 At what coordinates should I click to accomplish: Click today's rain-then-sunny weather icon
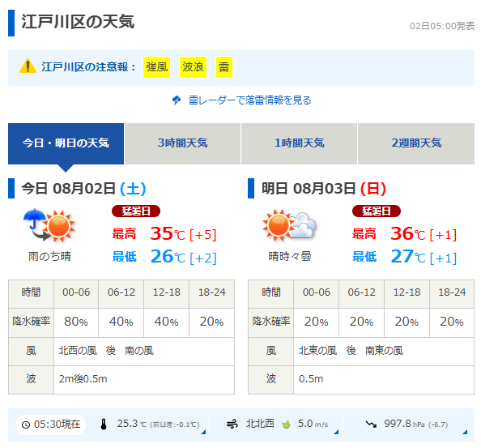point(49,225)
